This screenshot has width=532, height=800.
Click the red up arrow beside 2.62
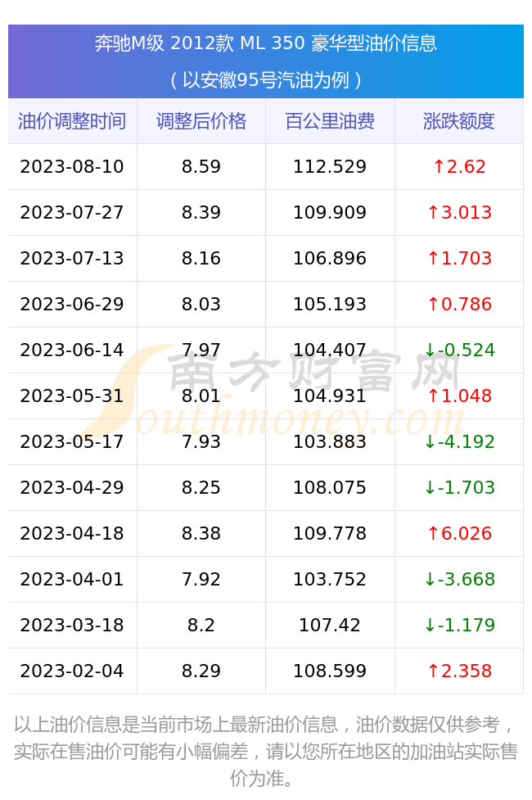click(439, 167)
